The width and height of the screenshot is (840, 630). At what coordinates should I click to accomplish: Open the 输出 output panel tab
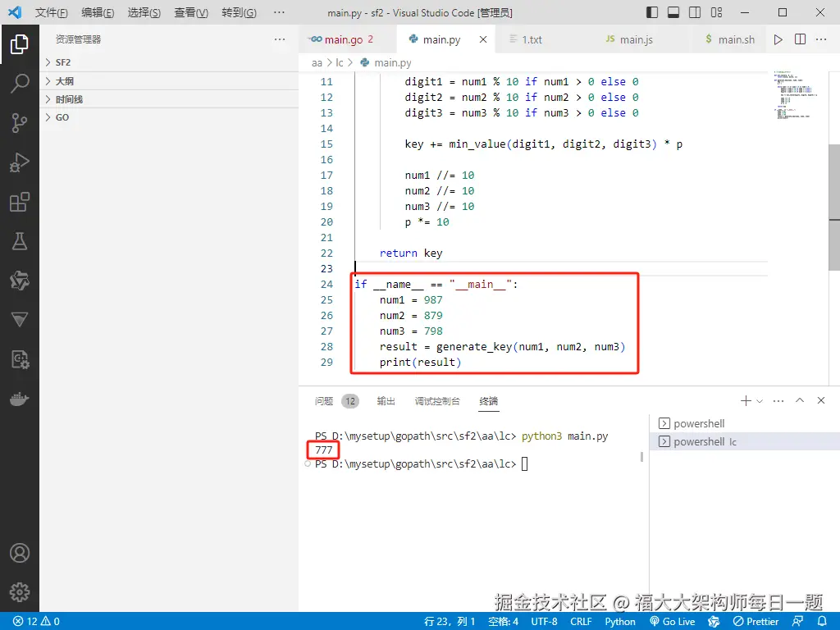pos(386,401)
